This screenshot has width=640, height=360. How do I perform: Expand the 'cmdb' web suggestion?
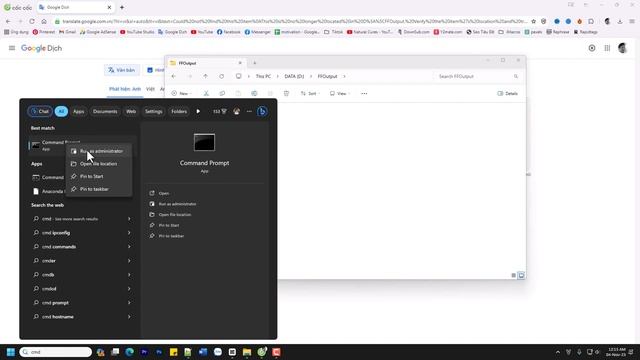pyautogui.click(x=129, y=275)
